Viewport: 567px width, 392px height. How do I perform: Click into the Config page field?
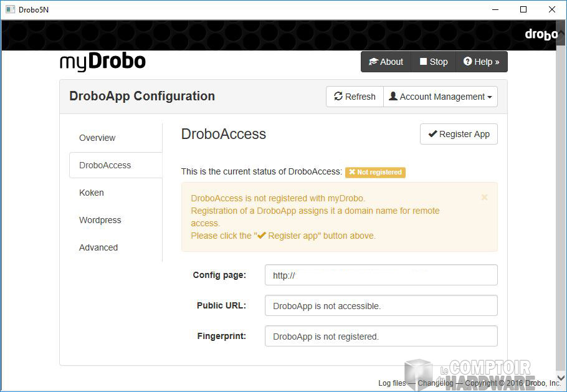381,275
